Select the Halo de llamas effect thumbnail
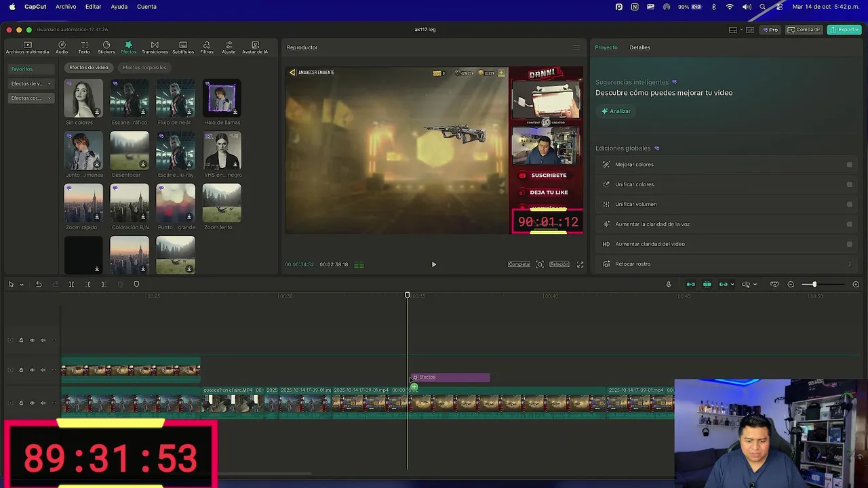The height and width of the screenshot is (488, 868). (x=222, y=98)
